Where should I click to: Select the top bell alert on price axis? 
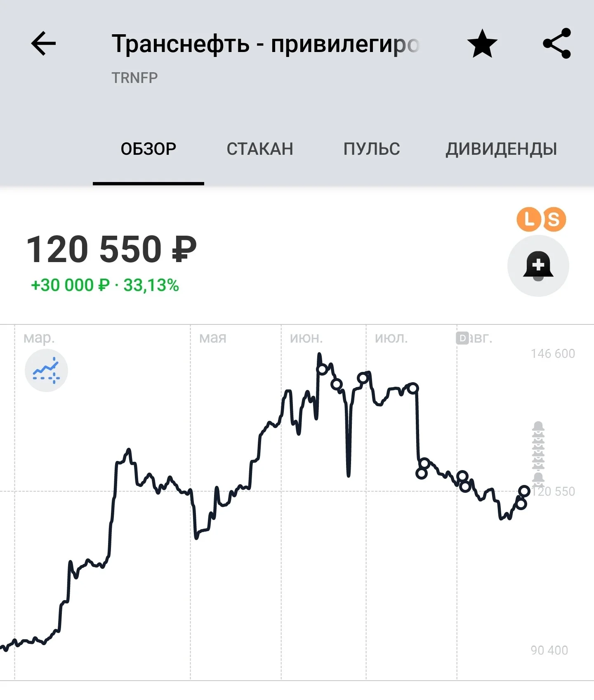[538, 426]
